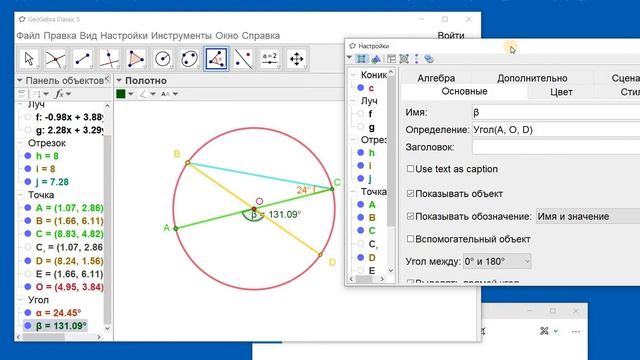The width and height of the screenshot is (640, 360).
Task: Open Имя и значение label mode dropdown
Action: [588, 216]
